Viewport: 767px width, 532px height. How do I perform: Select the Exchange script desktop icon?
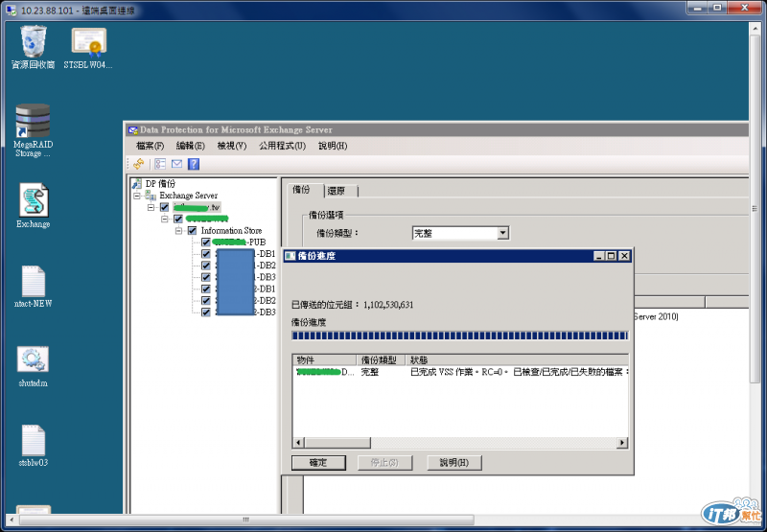tap(34, 200)
